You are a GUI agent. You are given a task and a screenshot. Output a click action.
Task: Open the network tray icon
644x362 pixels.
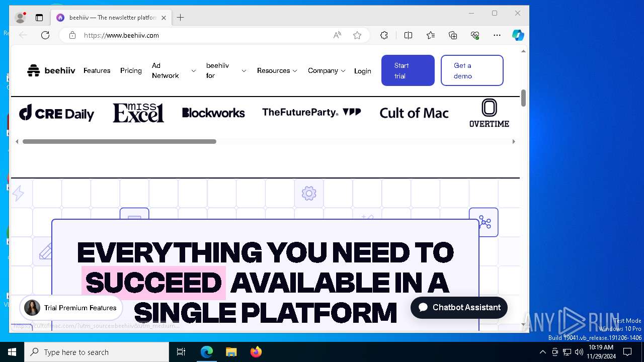tap(567, 352)
